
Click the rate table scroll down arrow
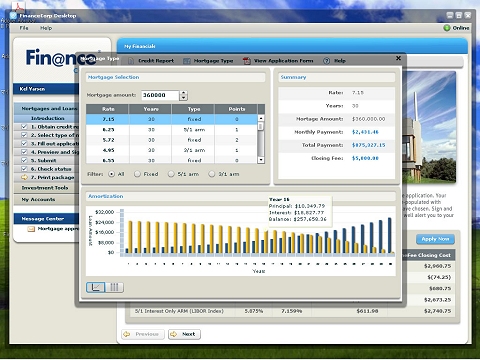point(261,160)
